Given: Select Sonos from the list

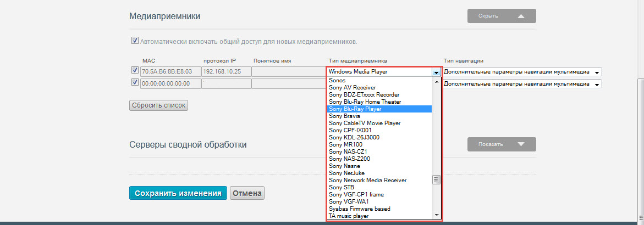Looking at the screenshot, I should (379, 80).
